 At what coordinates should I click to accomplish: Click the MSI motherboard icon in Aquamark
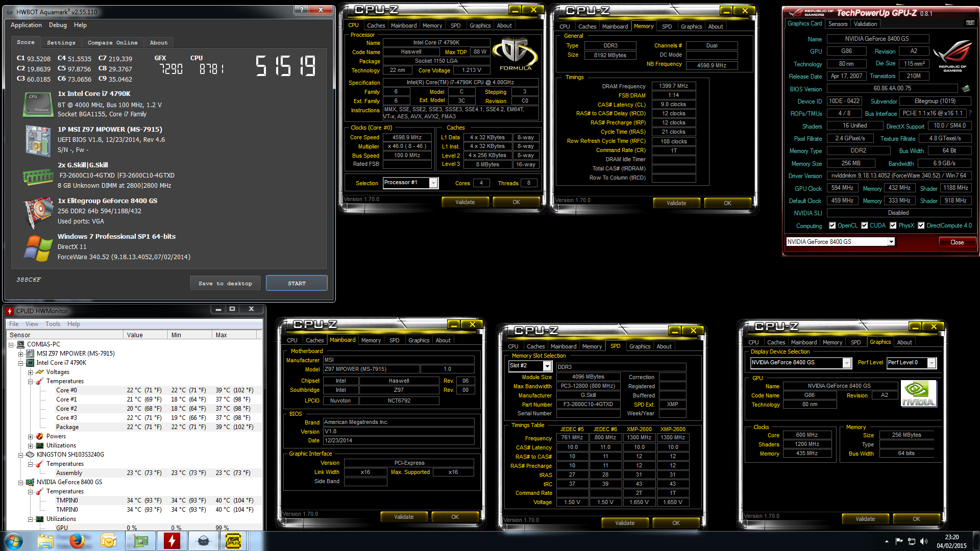coord(38,140)
